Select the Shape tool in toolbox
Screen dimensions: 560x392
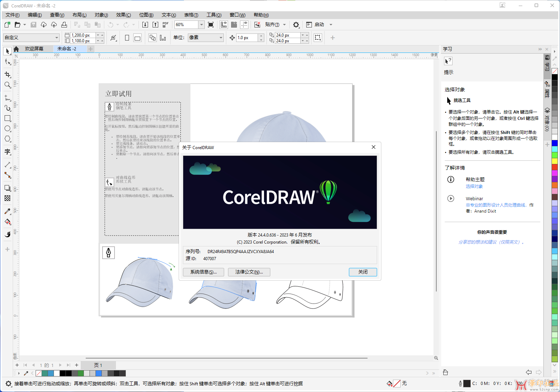[x=7, y=62]
